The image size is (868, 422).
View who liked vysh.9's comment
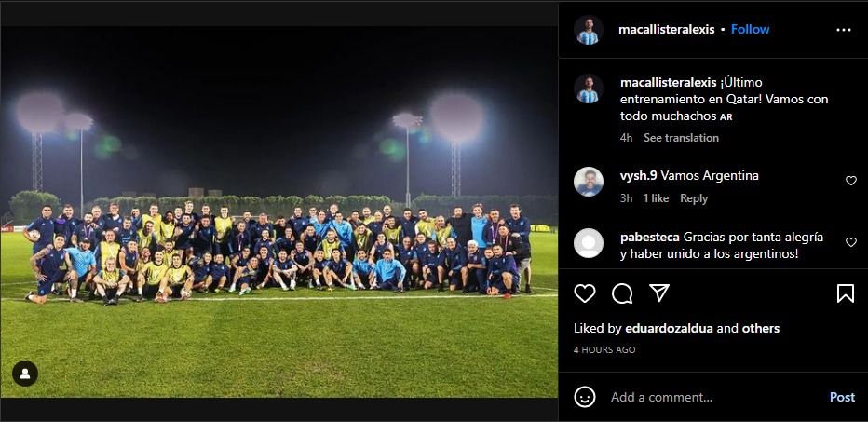pos(656,198)
